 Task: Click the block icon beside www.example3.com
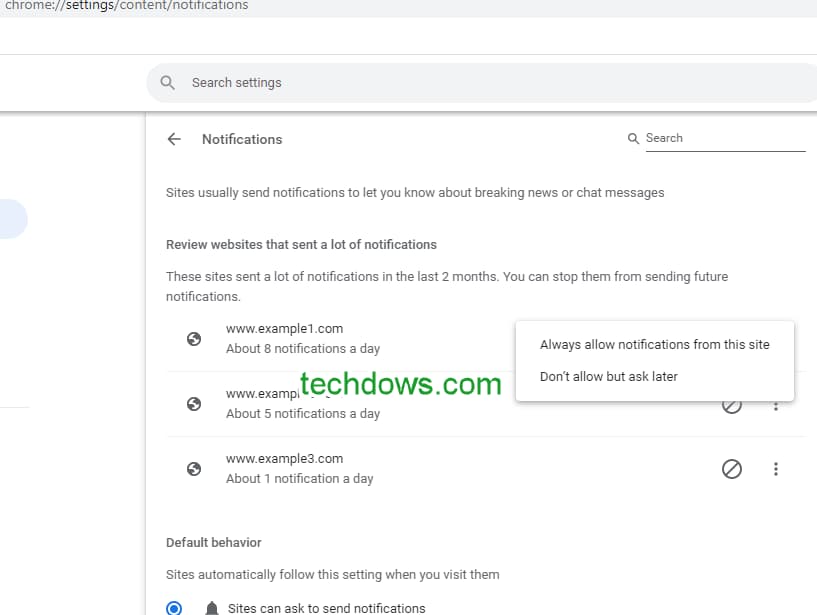[x=732, y=469]
